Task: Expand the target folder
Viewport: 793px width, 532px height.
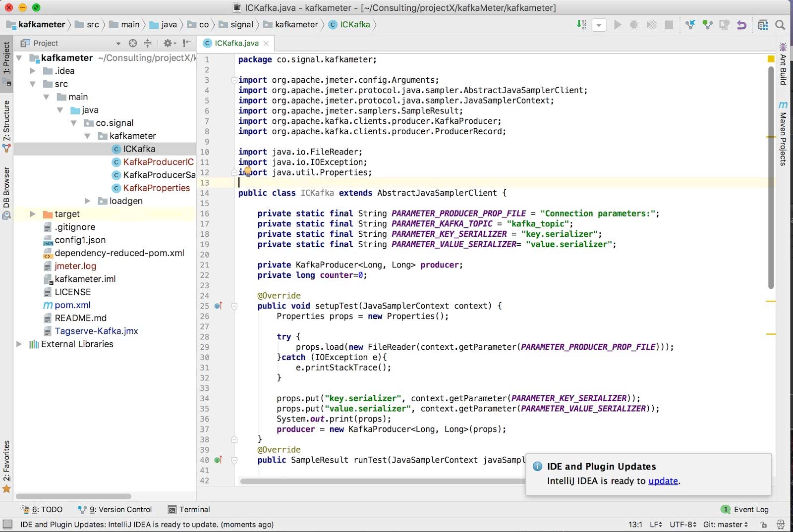Action: [33, 214]
